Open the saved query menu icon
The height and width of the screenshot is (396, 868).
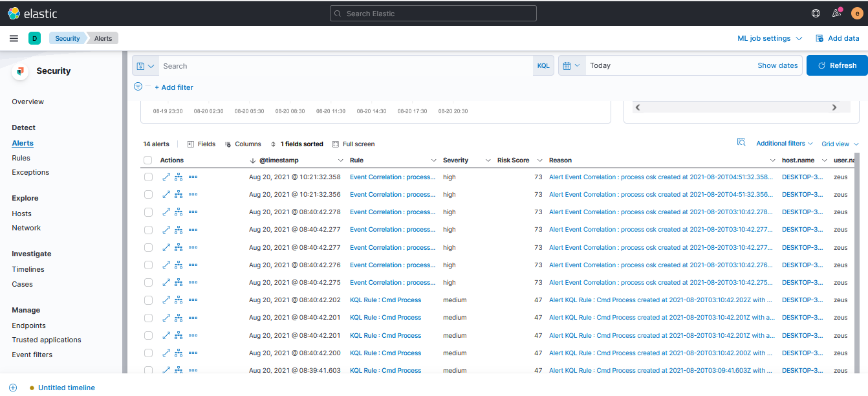(x=146, y=66)
